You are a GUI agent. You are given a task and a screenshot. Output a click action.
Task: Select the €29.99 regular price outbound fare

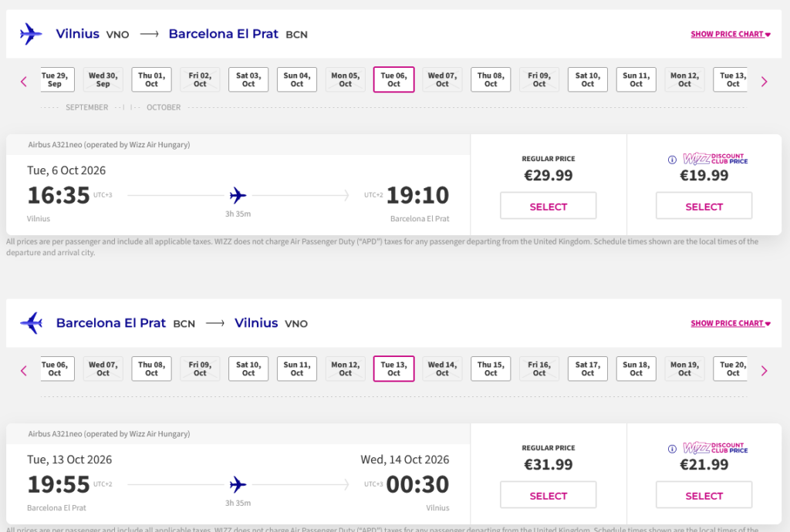tap(548, 206)
